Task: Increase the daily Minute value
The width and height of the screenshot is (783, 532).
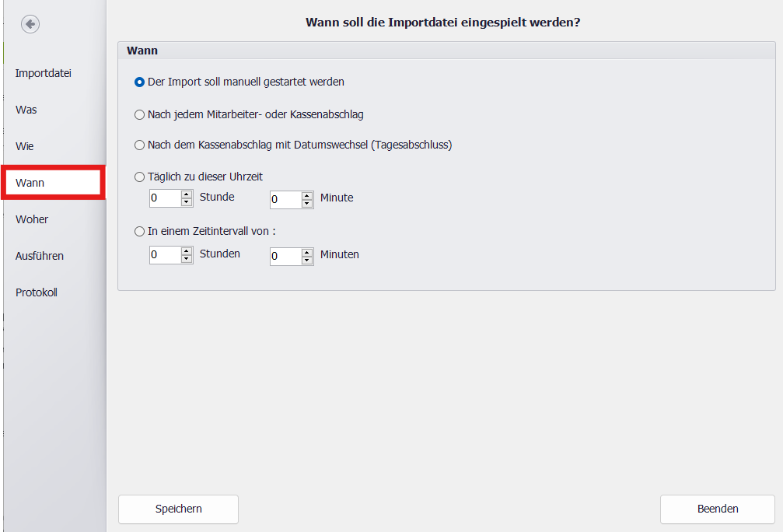Action: pos(307,196)
